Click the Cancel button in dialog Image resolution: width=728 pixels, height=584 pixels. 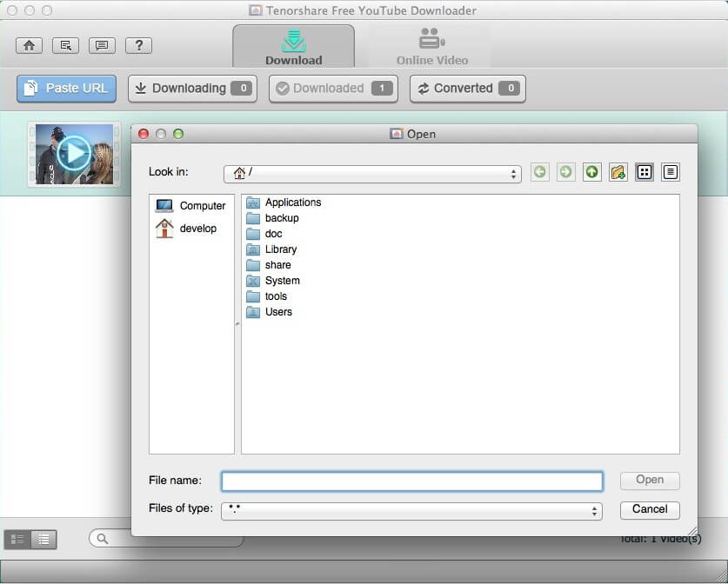tap(650, 510)
